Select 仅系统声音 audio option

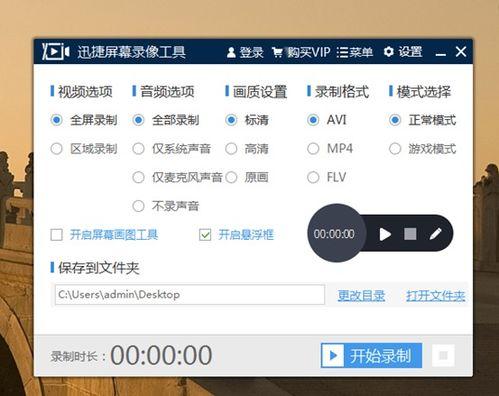(x=171, y=149)
